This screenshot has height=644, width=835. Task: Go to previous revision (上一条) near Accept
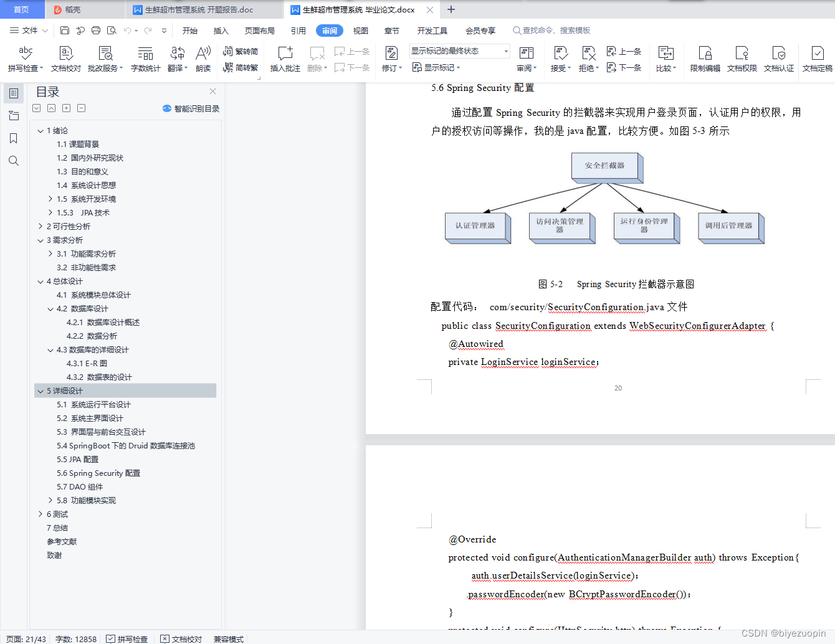click(624, 51)
